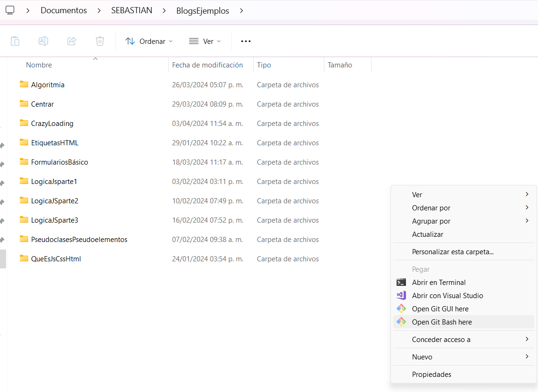Viewport: 538px width, 392px height.
Task: Select Personalizar esta carpeta option
Action: (x=464, y=251)
